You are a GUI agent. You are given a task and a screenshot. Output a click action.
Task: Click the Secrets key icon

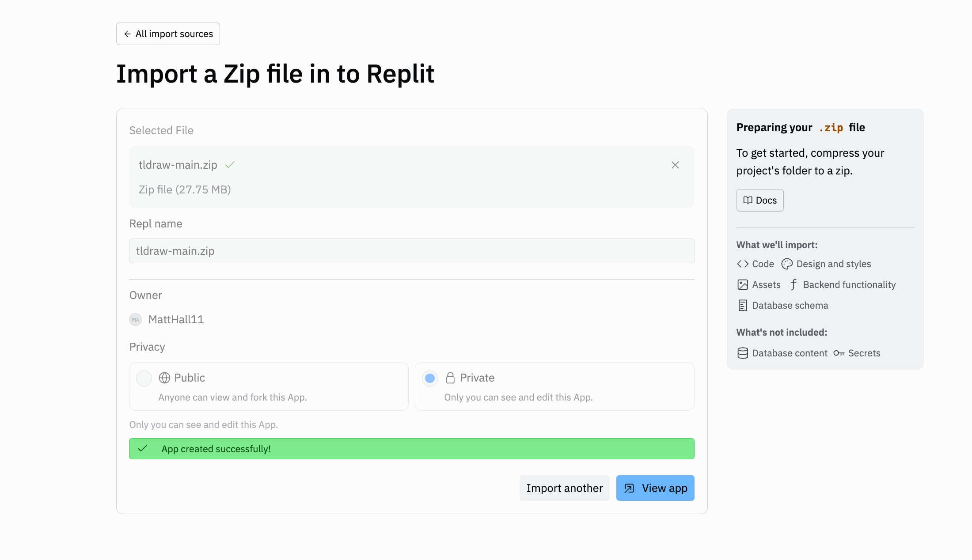pyautogui.click(x=839, y=353)
